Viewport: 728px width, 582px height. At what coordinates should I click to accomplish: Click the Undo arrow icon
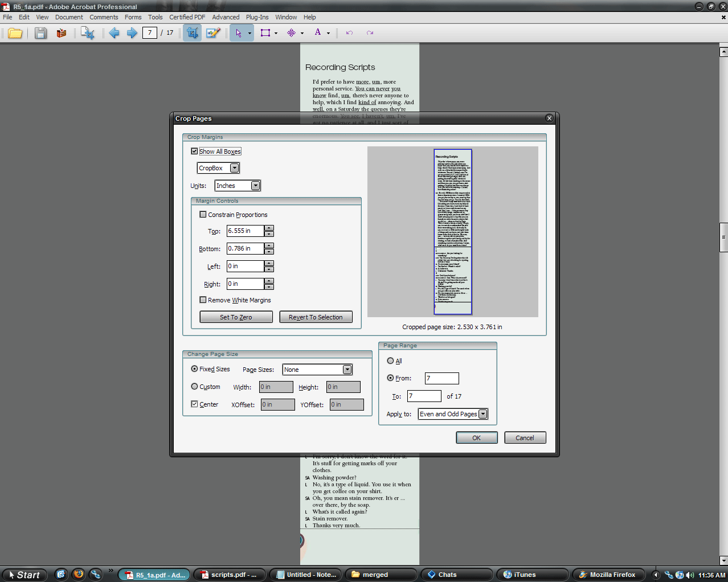(349, 33)
